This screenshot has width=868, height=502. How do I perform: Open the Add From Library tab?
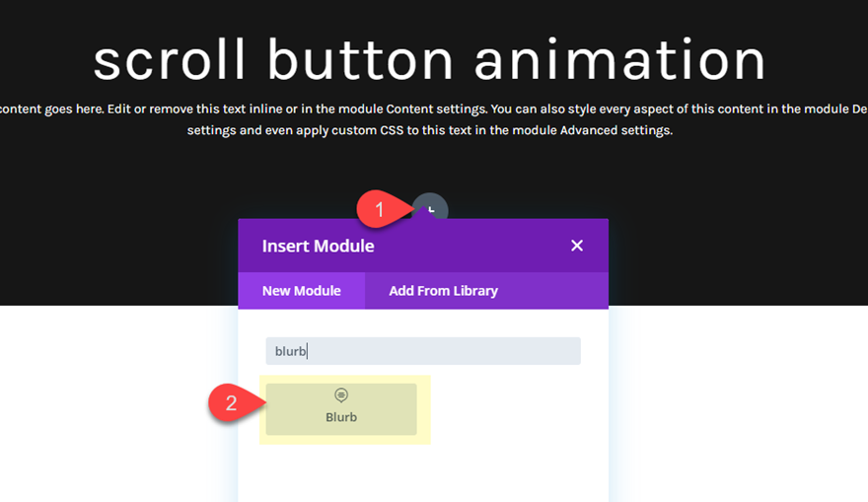point(443,291)
